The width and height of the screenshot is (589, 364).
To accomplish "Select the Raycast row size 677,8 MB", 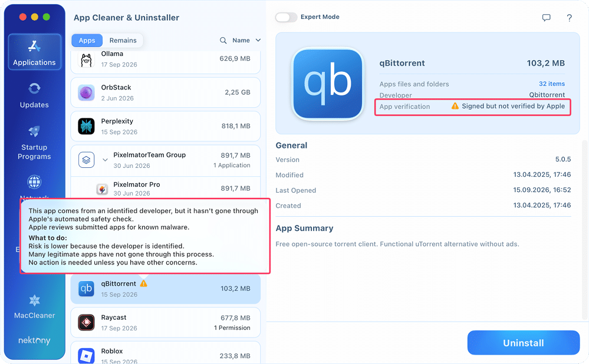I will point(235,318).
